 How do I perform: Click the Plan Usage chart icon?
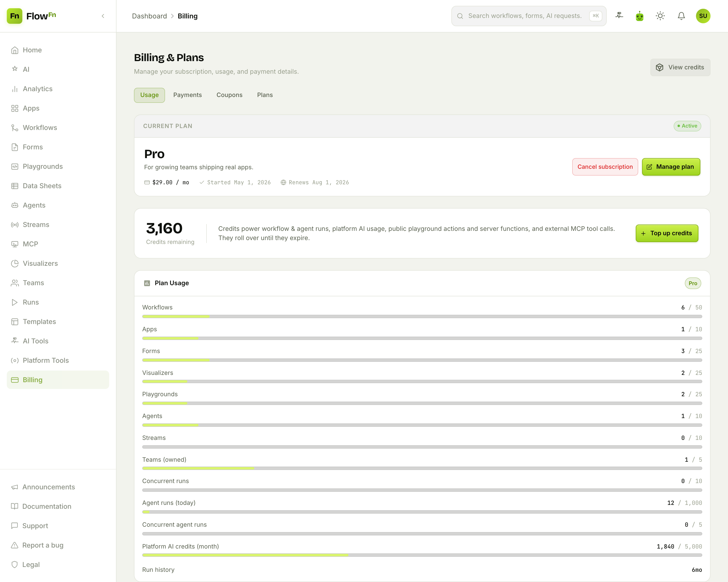[x=147, y=283]
